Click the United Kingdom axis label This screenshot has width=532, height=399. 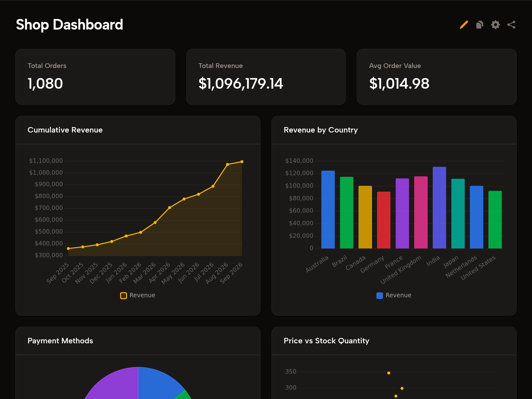click(x=401, y=270)
